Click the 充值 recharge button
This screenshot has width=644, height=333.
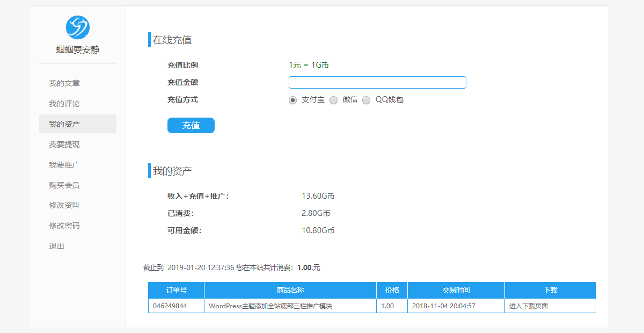(x=191, y=125)
